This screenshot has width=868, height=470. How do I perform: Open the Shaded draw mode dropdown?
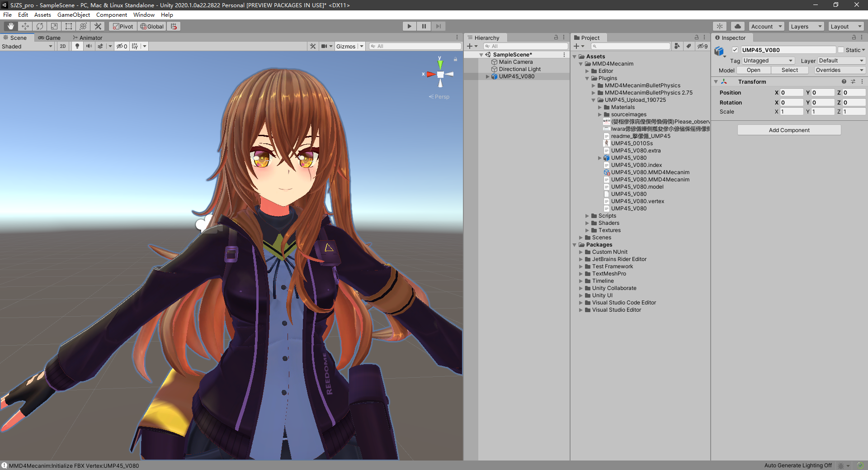(x=27, y=46)
